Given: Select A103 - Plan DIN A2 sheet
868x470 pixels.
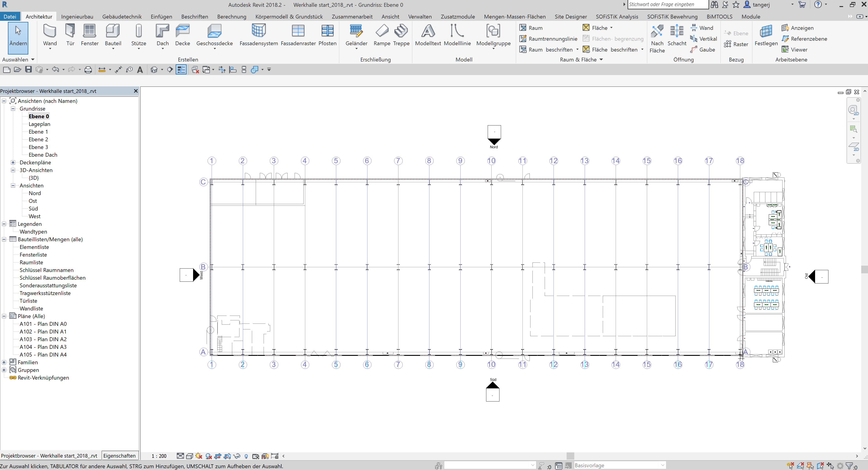Looking at the screenshot, I should [x=43, y=339].
